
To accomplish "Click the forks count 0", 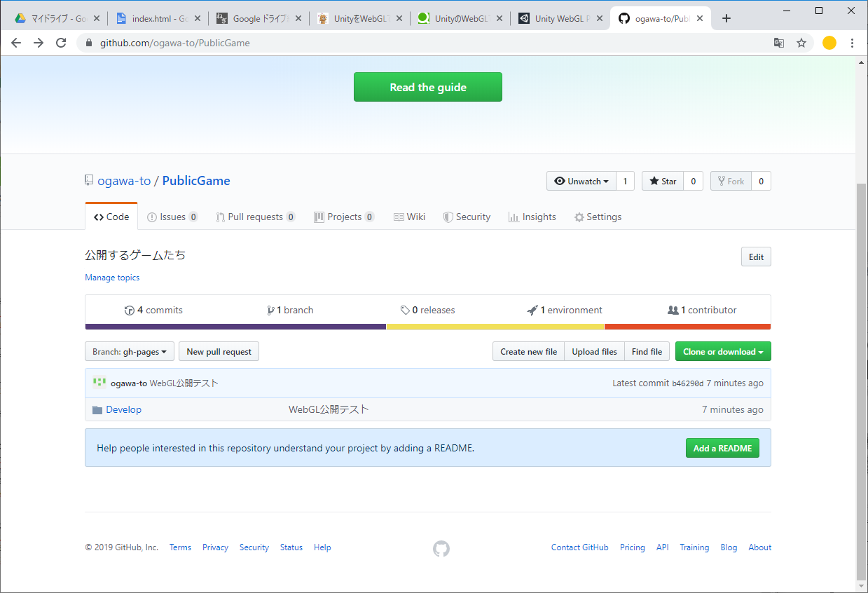I will pos(761,181).
